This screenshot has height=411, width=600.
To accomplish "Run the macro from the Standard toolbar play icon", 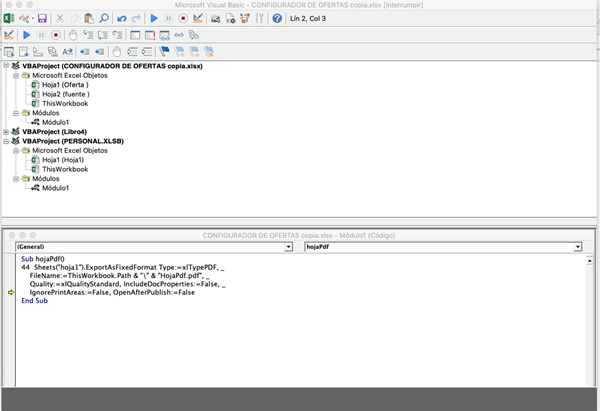I will tap(154, 18).
